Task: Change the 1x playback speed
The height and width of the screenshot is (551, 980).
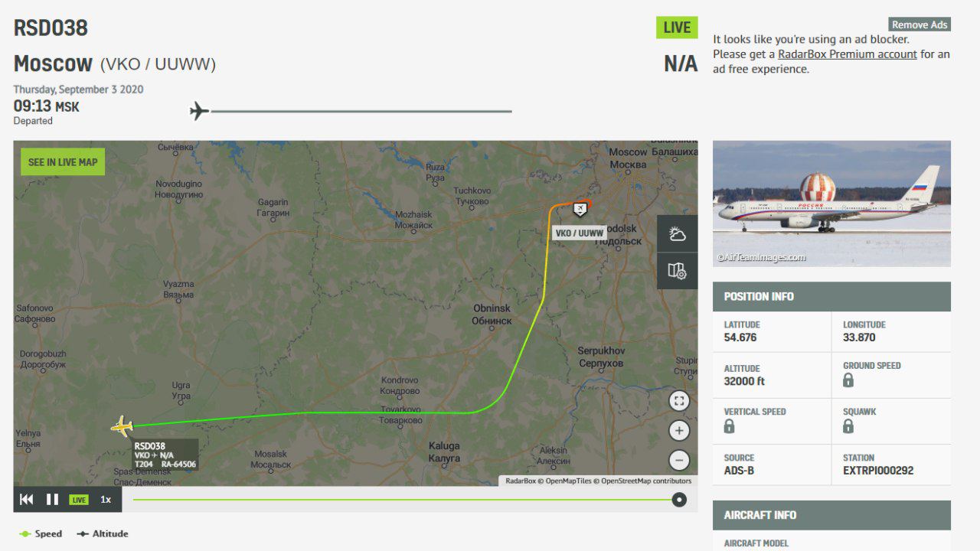Action: 106,500
